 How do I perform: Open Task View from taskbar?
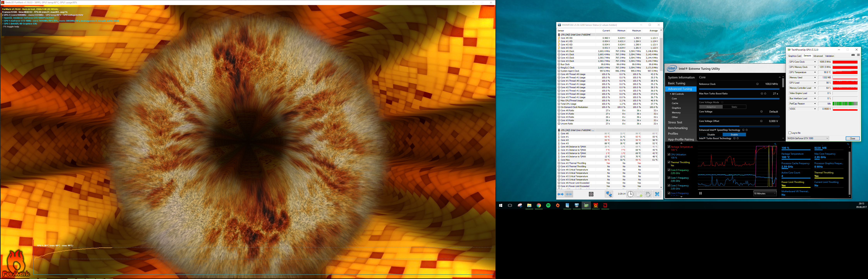pos(510,206)
